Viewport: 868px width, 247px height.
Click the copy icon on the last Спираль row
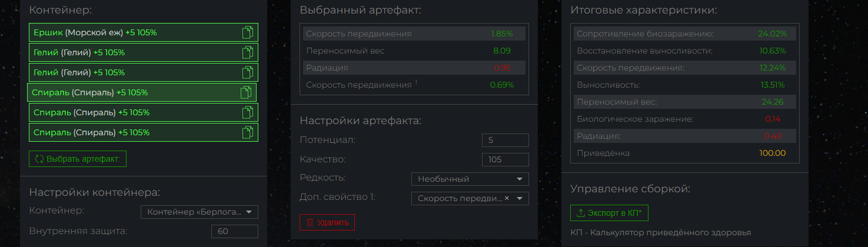coord(247,133)
